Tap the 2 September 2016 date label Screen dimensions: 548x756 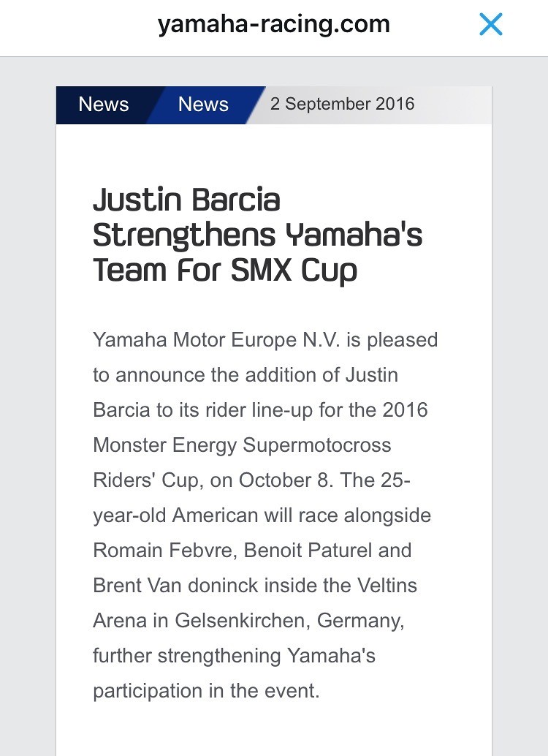[x=342, y=104]
